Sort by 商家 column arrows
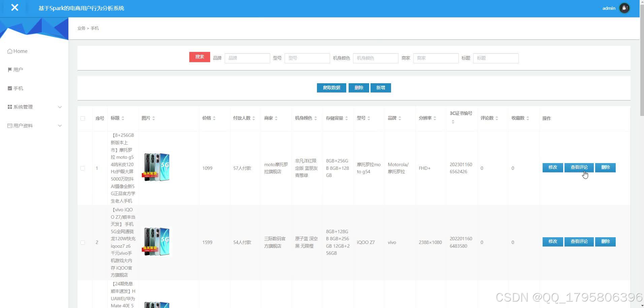 click(276, 118)
